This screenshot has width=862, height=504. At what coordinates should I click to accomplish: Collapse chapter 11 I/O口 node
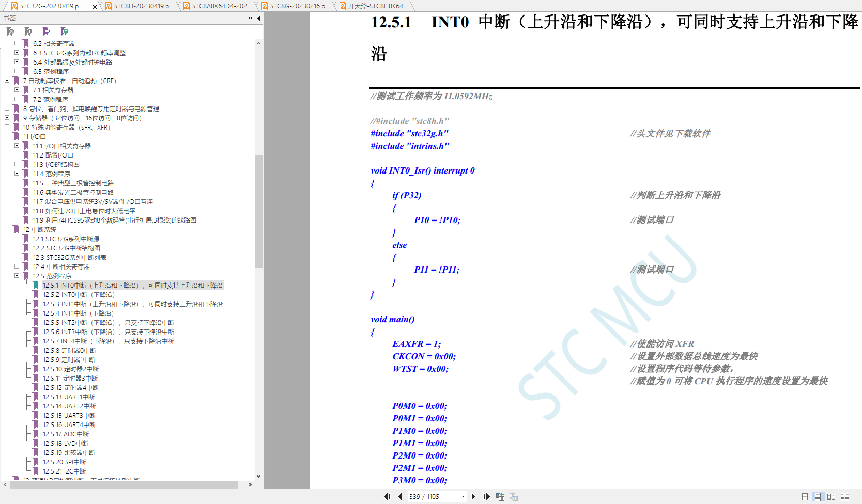pos(7,136)
